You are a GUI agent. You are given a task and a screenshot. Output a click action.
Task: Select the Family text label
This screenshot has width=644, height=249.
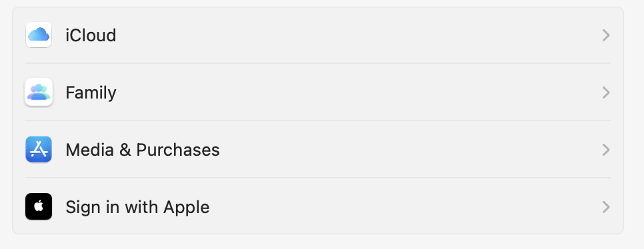91,93
